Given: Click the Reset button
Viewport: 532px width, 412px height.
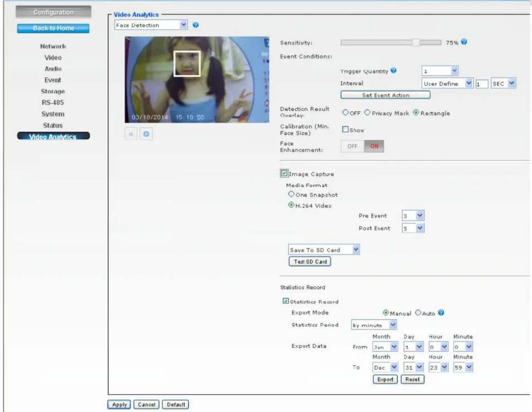Looking at the screenshot, I should click(412, 379).
